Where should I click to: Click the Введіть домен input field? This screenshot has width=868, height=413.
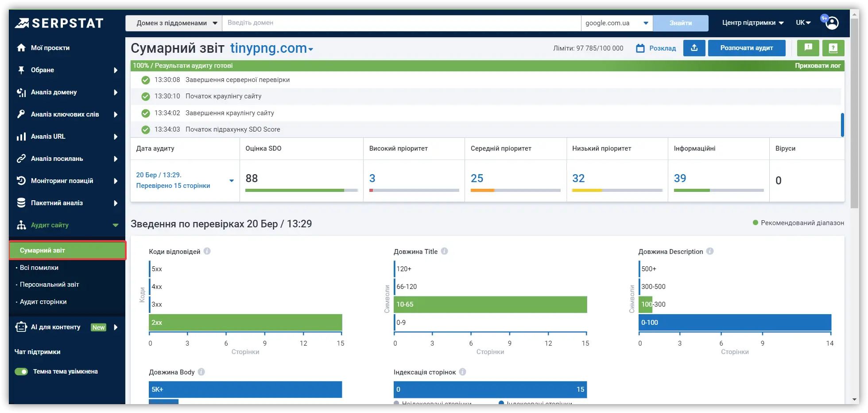coord(402,23)
